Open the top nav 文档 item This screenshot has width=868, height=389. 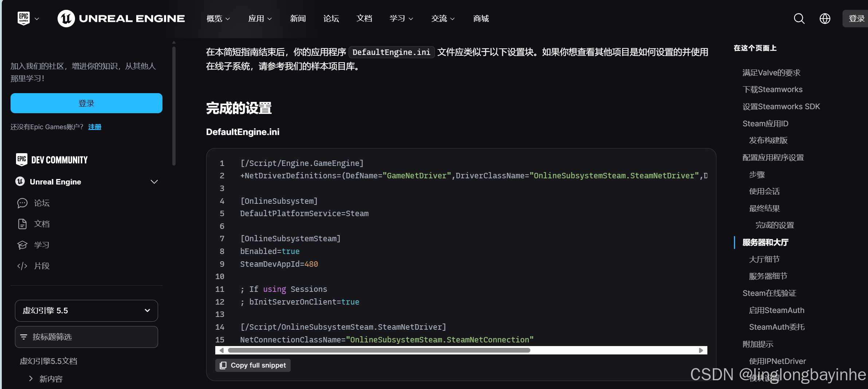coord(364,19)
